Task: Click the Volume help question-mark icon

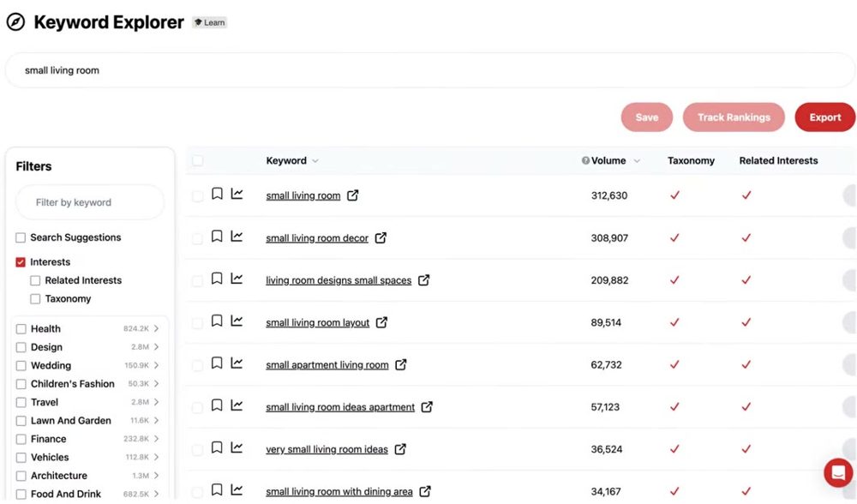Action: click(585, 160)
